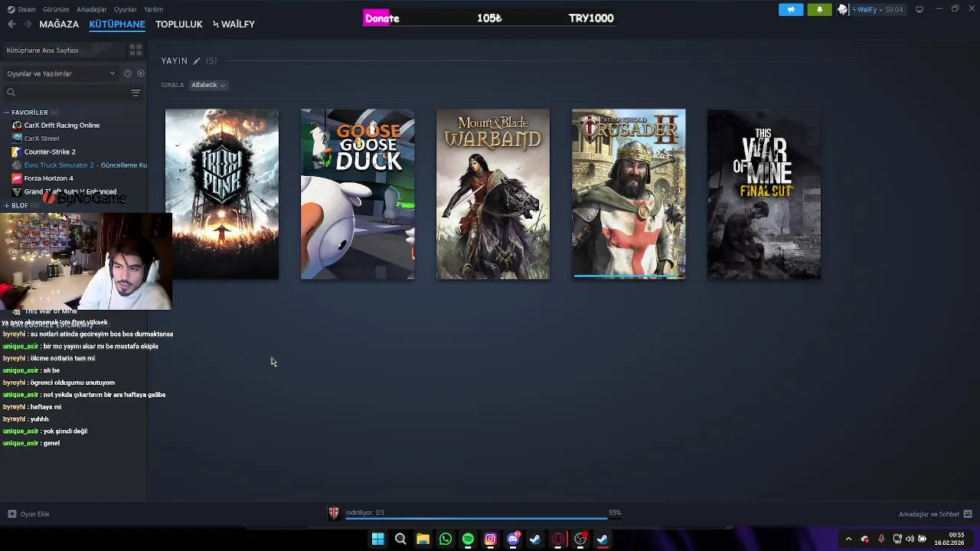
Task: Open File Explorer from taskbar
Action: pos(423,540)
